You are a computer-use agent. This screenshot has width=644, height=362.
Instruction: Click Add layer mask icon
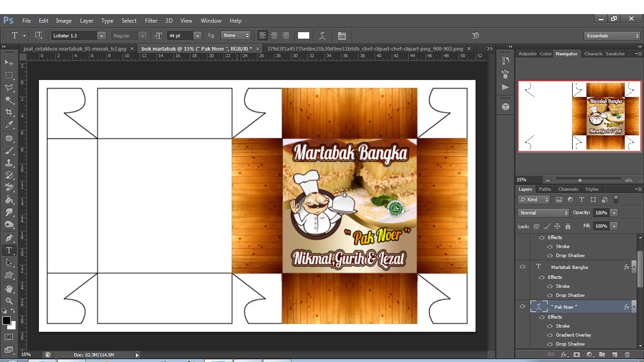tap(577, 354)
